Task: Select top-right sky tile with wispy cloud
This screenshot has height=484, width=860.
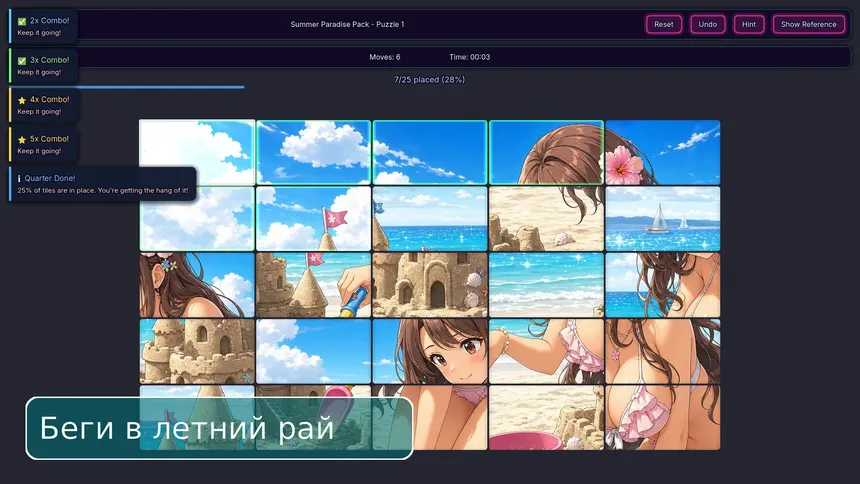Action: point(663,152)
